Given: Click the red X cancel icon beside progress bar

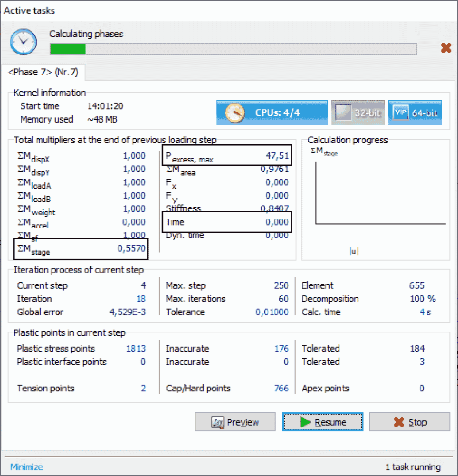Looking at the screenshot, I should (x=446, y=48).
